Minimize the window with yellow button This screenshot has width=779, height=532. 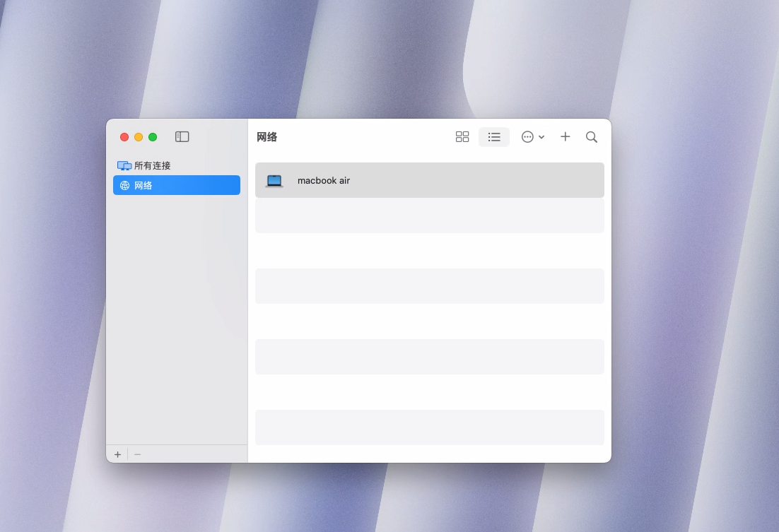click(139, 137)
